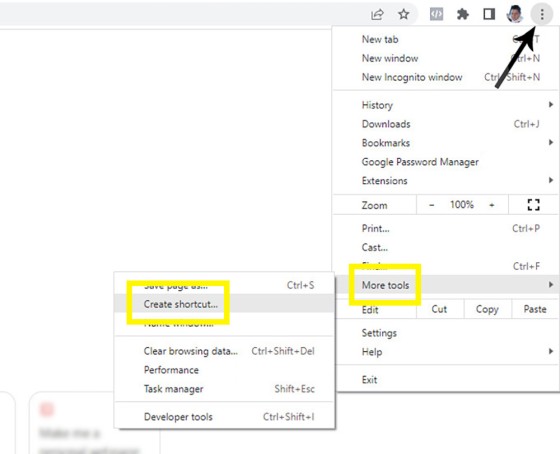Choose New window in the Chrome menu

coord(445,58)
